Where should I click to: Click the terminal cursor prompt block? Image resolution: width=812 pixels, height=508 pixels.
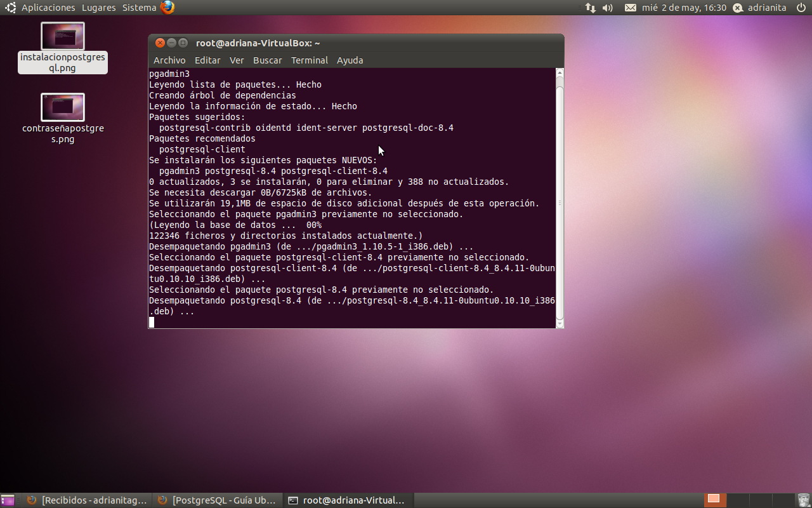pyautogui.click(x=152, y=323)
